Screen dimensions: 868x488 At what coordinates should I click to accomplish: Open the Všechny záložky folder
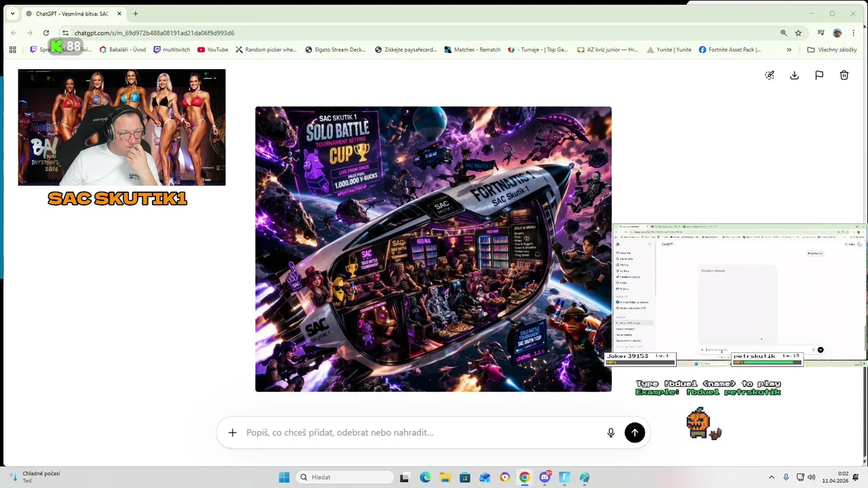[832, 49]
